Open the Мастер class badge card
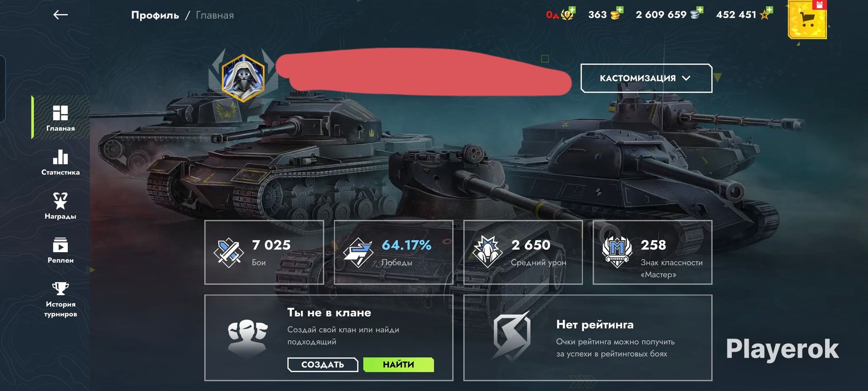The width and height of the screenshot is (868, 391). (x=652, y=252)
